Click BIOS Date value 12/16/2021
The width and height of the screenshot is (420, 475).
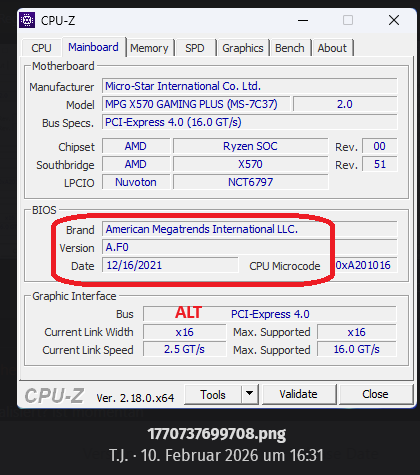point(170,265)
